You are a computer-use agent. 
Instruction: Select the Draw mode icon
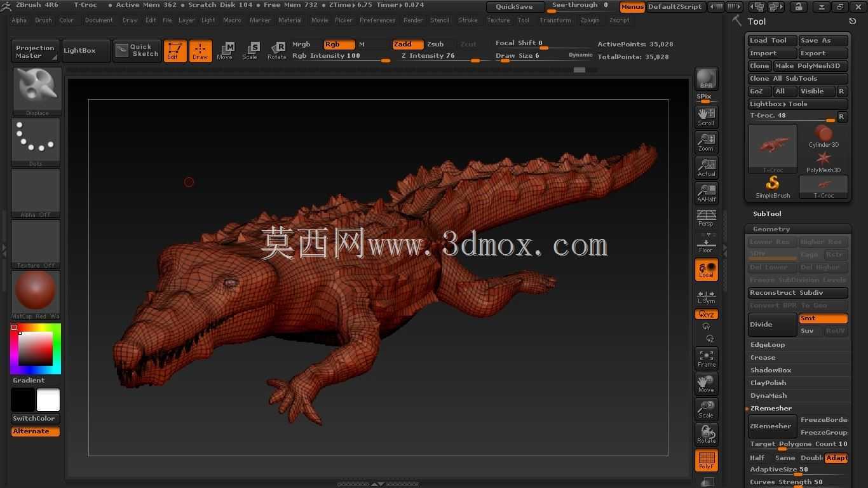(x=200, y=51)
